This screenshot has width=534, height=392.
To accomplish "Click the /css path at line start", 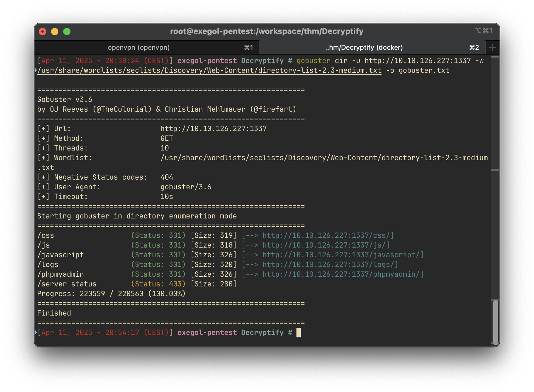I will pos(46,235).
